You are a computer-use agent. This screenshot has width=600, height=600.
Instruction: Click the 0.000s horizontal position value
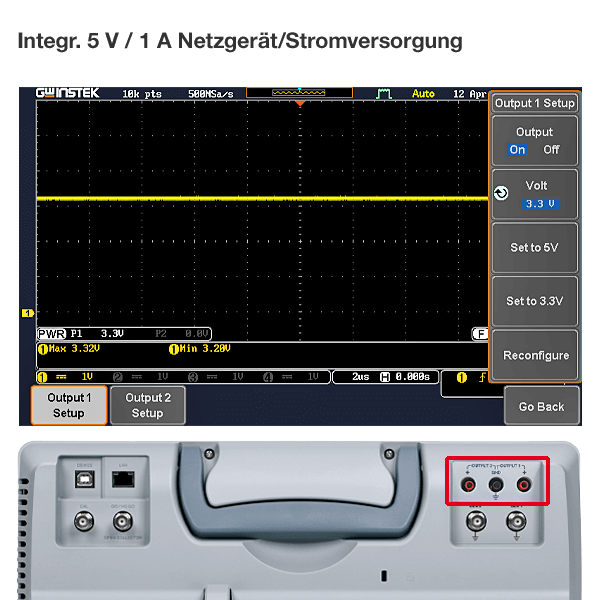pyautogui.click(x=412, y=377)
